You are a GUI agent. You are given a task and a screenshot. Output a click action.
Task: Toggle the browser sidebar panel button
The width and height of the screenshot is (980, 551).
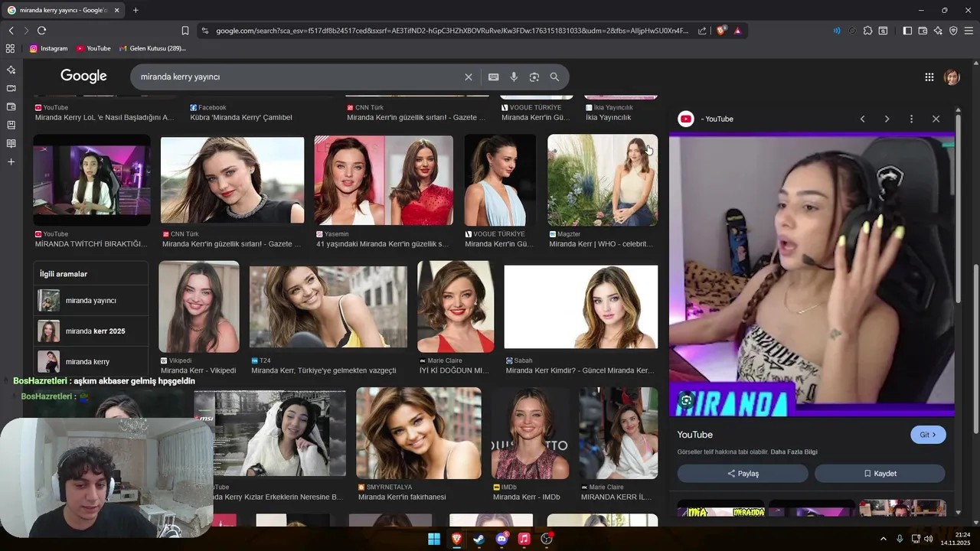point(907,31)
